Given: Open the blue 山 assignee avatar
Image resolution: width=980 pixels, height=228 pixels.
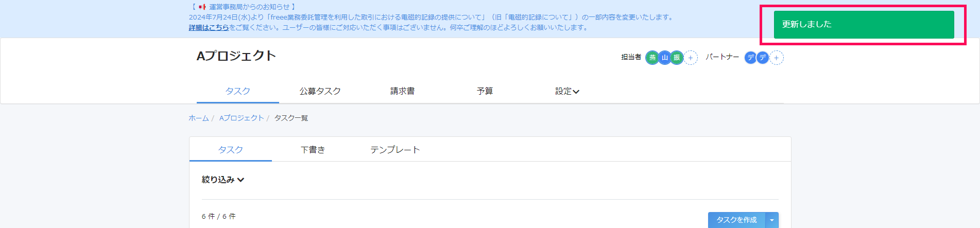Looking at the screenshot, I should click(x=664, y=58).
